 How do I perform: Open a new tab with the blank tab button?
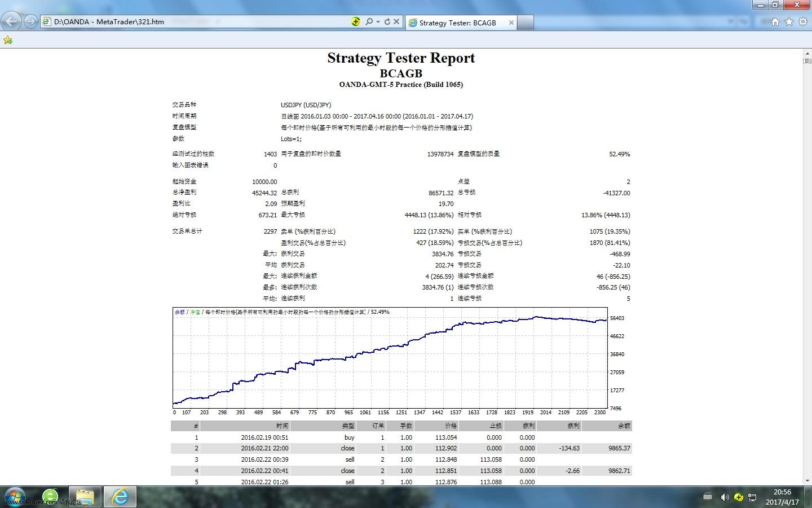(526, 23)
